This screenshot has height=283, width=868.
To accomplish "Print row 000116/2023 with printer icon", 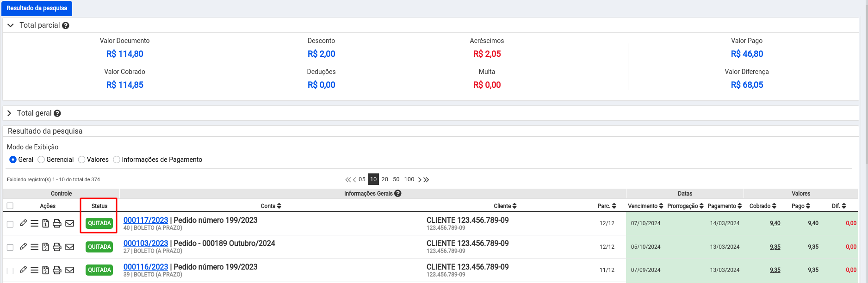I will 57,270.
